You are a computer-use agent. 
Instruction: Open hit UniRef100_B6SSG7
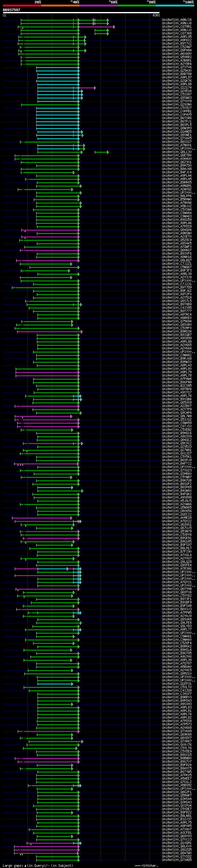click(177, 142)
